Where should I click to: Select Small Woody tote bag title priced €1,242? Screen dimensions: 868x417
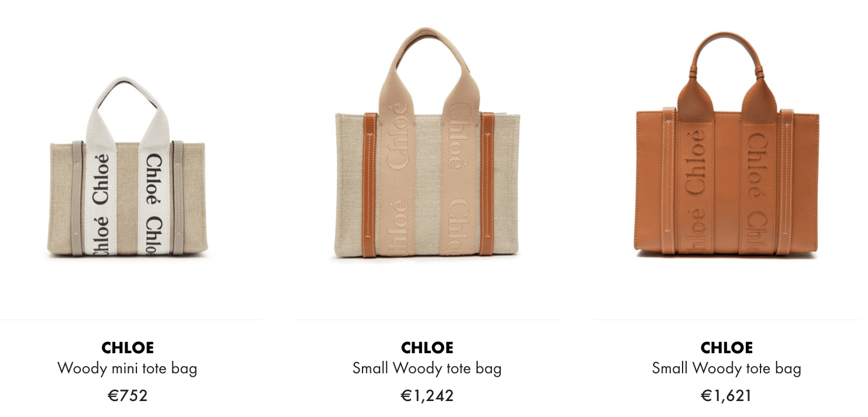coord(427,369)
